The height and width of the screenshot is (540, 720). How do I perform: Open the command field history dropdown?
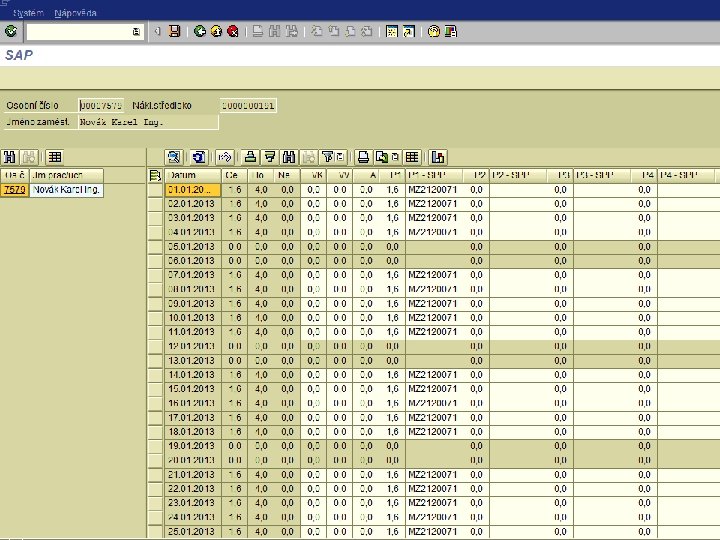click(136, 32)
